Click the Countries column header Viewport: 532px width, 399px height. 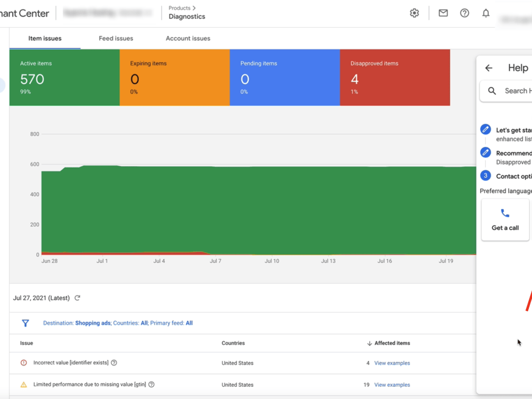coord(233,343)
